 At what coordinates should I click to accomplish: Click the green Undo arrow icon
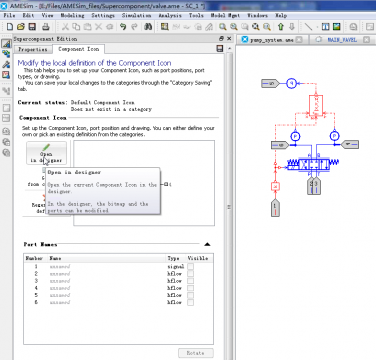[x=123, y=27]
